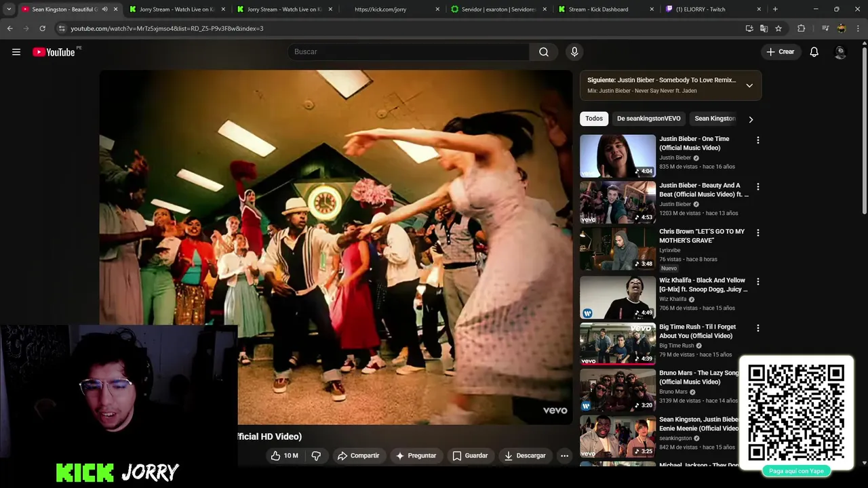The image size is (868, 488).
Task: Click the Compartir share button
Action: tap(359, 455)
